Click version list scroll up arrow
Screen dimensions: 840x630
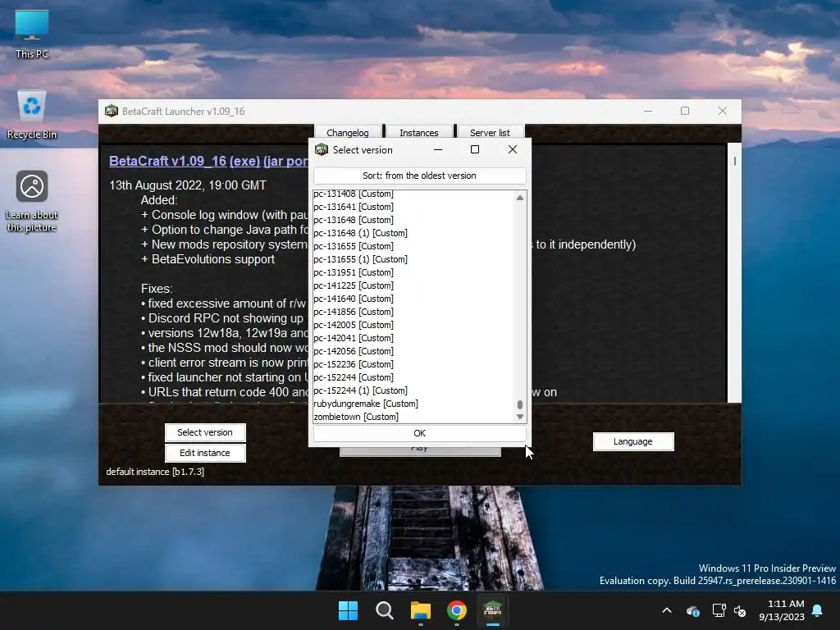519,198
